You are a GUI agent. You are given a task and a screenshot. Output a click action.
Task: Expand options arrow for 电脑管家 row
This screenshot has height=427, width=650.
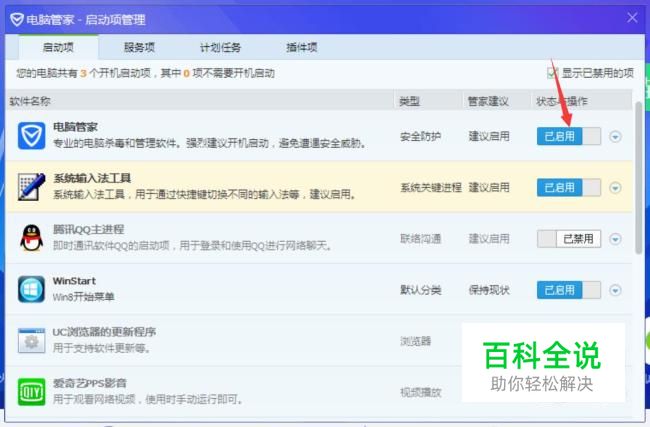615,136
